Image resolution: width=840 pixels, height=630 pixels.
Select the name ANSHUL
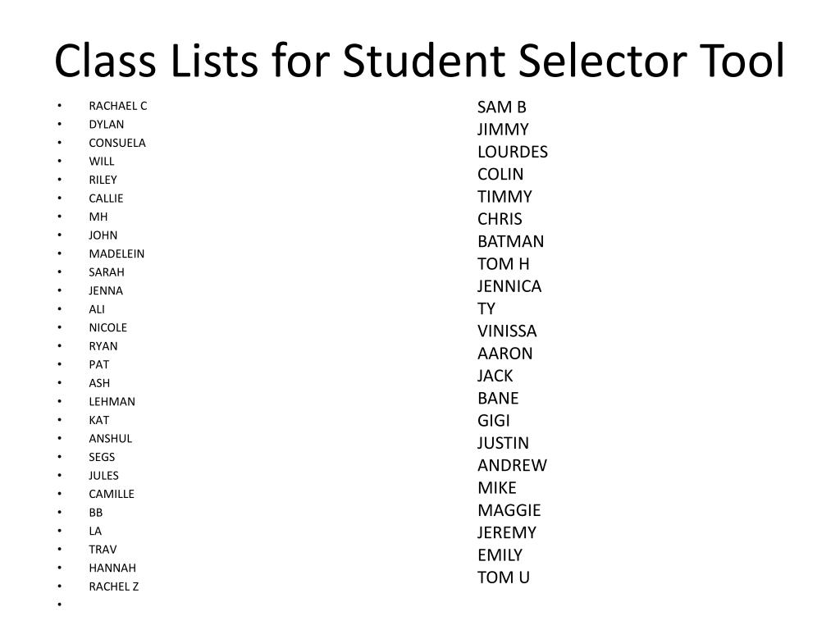click(x=111, y=439)
